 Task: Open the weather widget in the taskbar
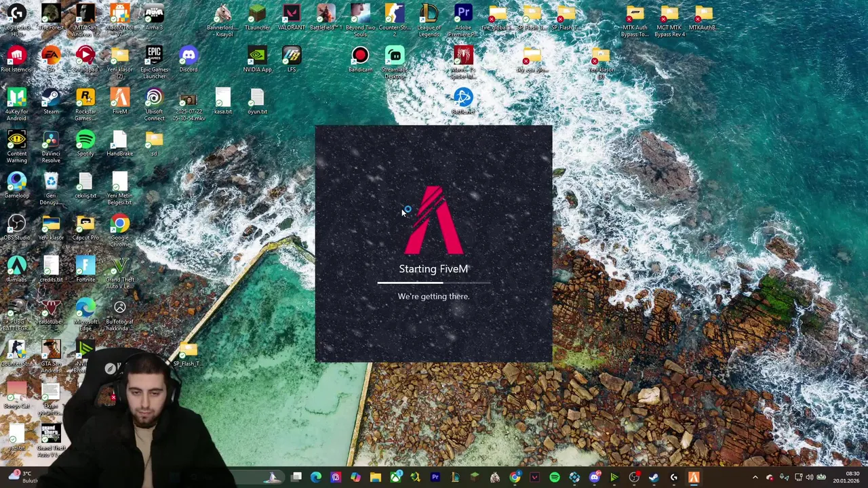coord(22,477)
